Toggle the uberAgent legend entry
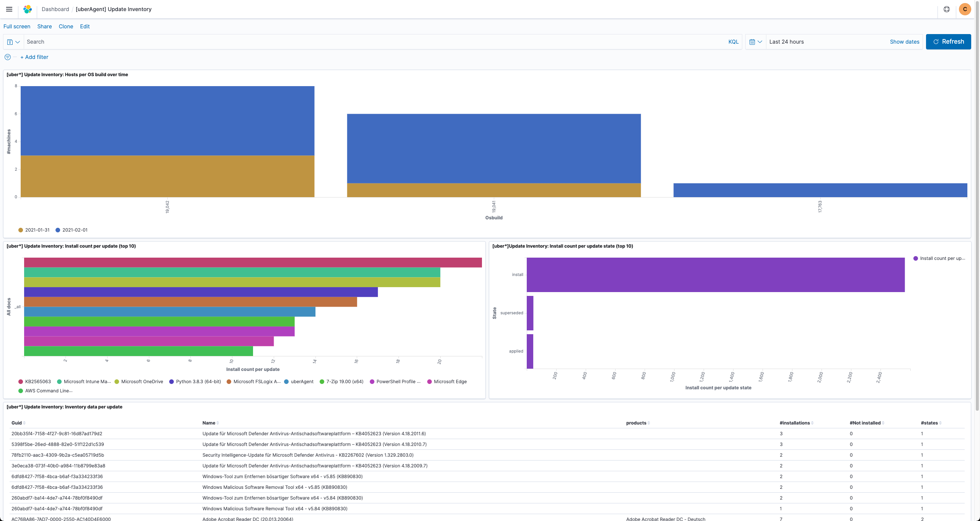This screenshot has height=521, width=980. tap(302, 382)
